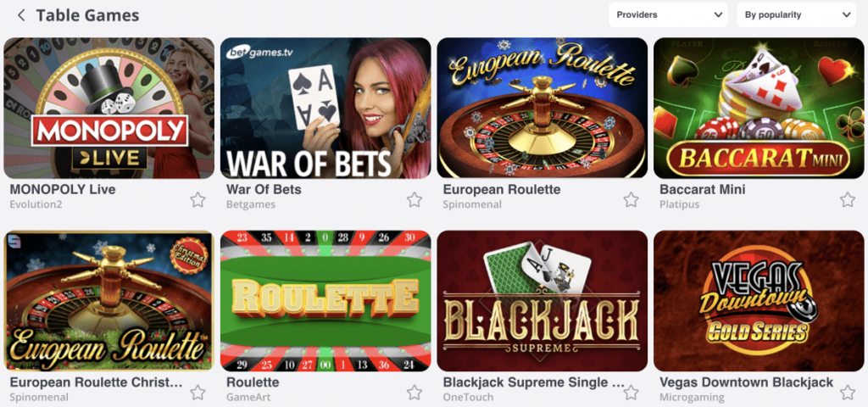Click the Vegas Downtown Blackjack title

pos(746,382)
